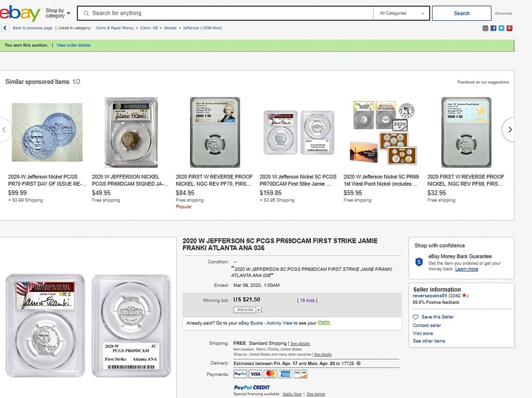Open seller feedback score 3342
This screenshot has height=398, width=532.
tap(455, 295)
